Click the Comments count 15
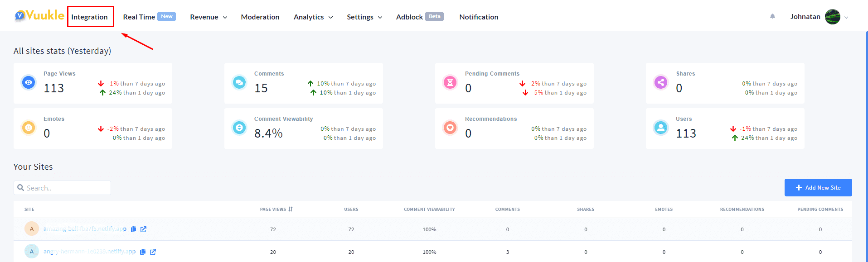Image resolution: width=868 pixels, height=262 pixels. coord(261,88)
